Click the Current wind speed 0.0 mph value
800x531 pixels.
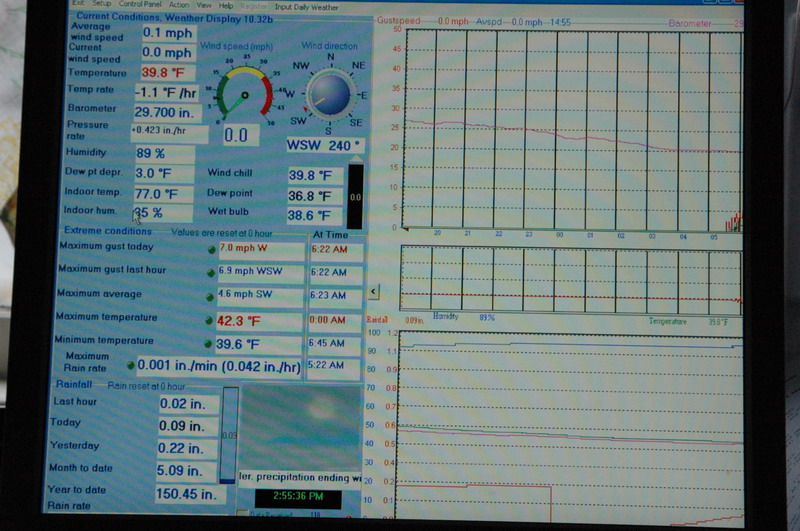[x=167, y=53]
